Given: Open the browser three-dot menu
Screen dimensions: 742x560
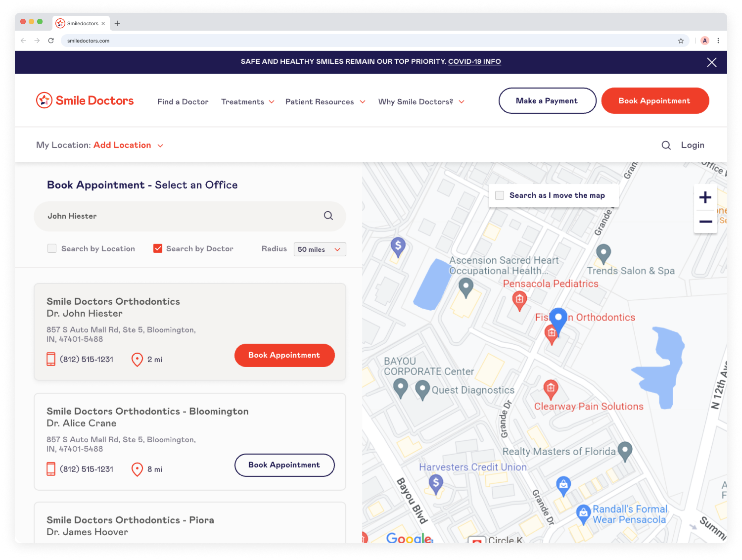Looking at the screenshot, I should (718, 41).
